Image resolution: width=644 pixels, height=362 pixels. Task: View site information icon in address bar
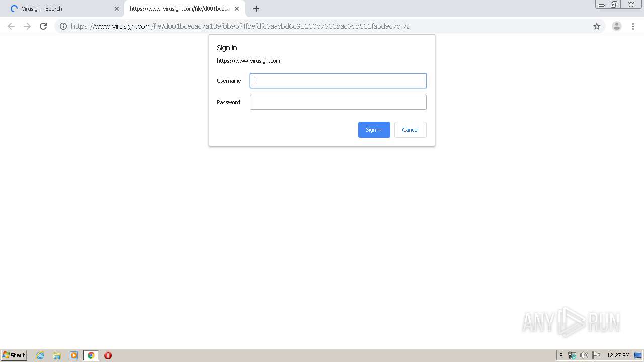click(63, 26)
